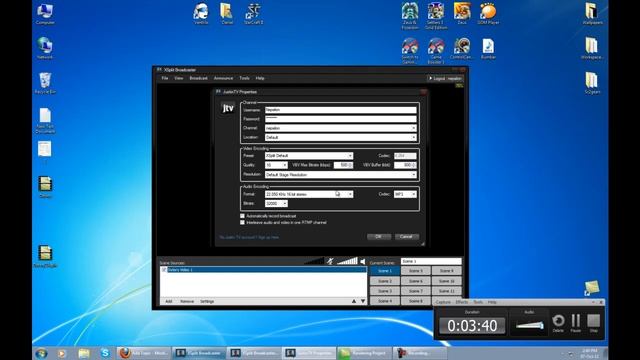Open Effects menu in recorder window

click(462, 302)
